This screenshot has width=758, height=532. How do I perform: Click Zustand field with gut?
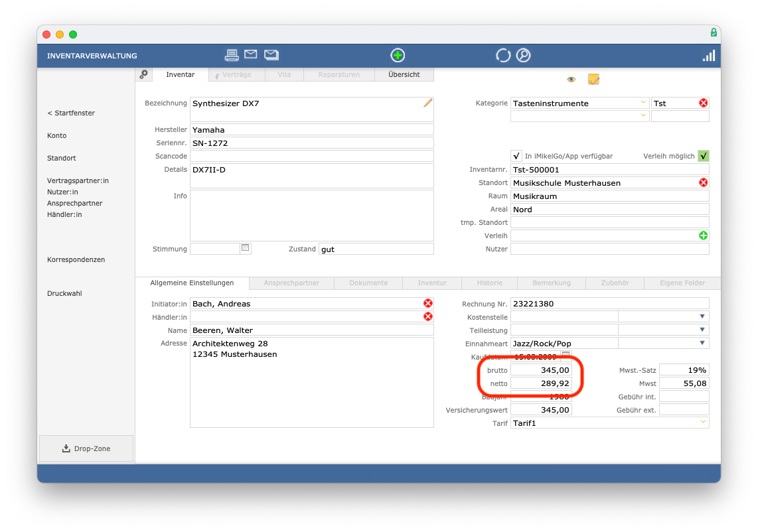pyautogui.click(x=376, y=249)
